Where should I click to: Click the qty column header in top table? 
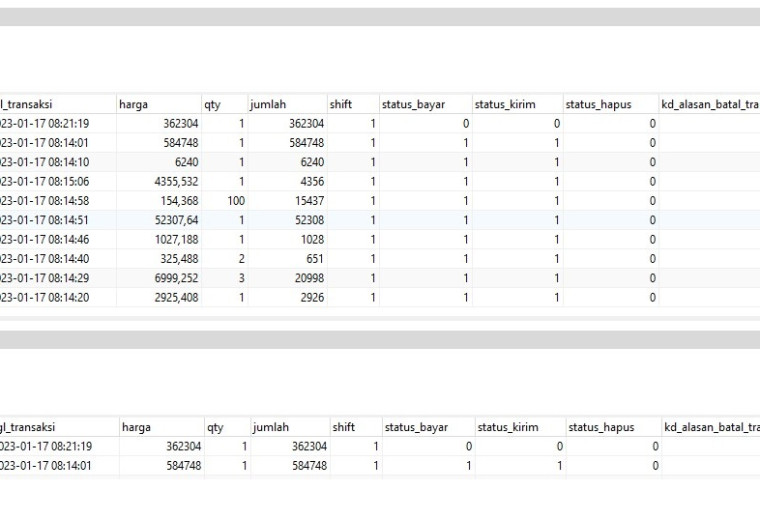[x=224, y=104]
